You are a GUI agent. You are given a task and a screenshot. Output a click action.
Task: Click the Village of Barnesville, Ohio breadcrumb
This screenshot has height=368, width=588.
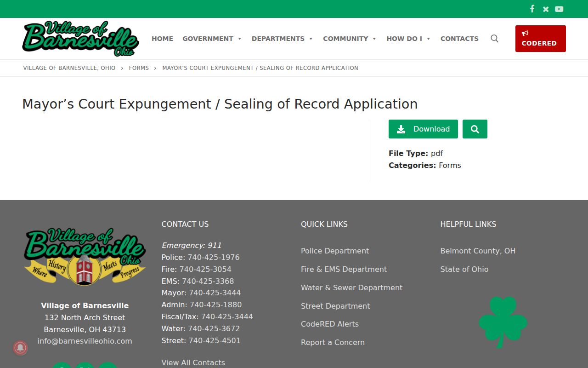[x=69, y=68]
